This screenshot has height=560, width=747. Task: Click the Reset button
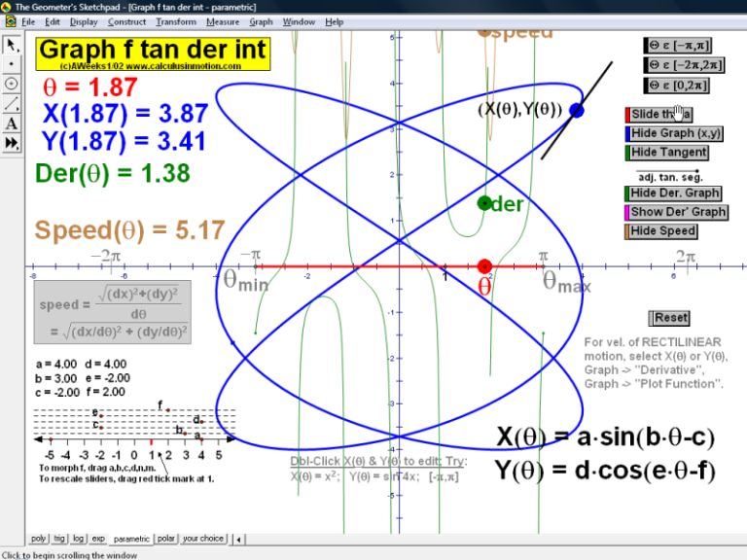tap(669, 318)
